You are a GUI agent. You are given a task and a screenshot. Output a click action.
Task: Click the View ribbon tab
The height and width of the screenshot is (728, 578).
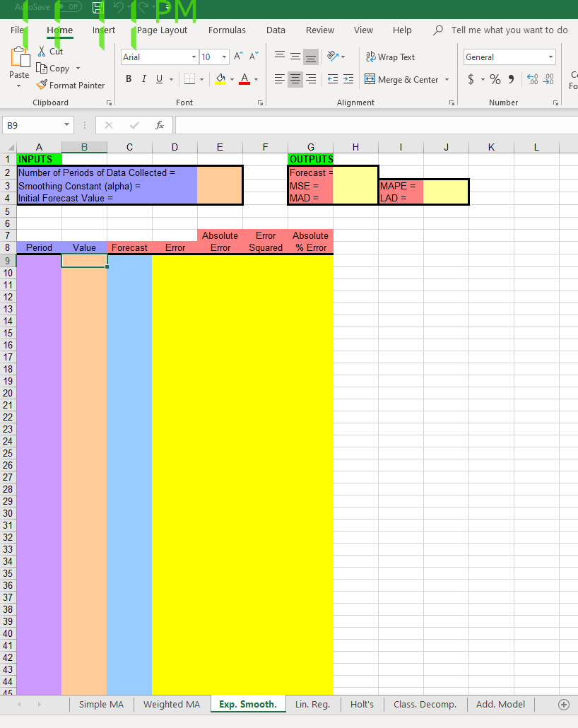[363, 30]
